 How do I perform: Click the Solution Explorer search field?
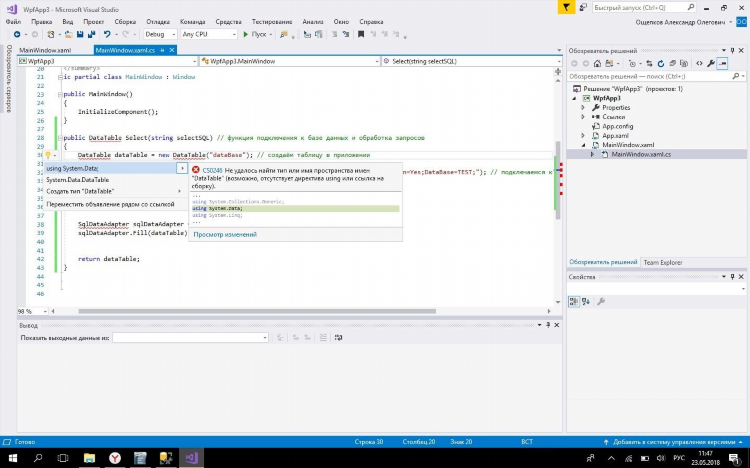[x=656, y=76]
